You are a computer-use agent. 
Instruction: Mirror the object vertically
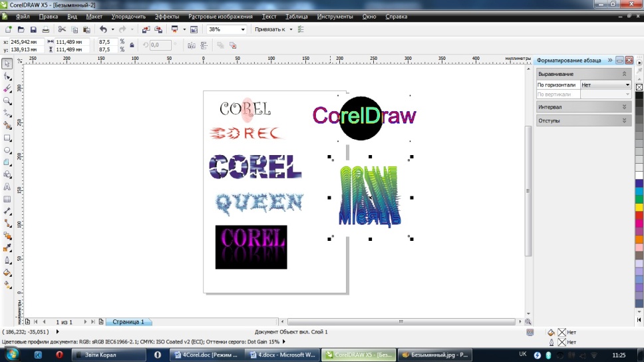[x=204, y=45]
